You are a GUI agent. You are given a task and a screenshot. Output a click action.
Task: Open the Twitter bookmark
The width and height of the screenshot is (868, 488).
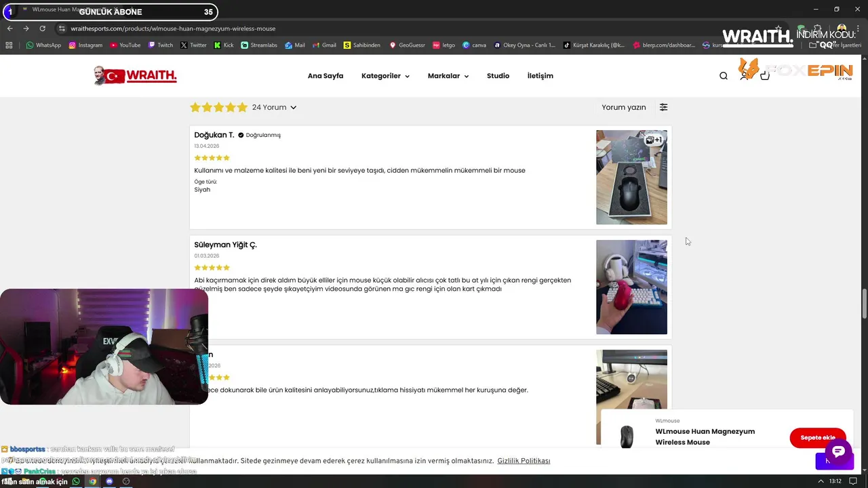click(193, 45)
